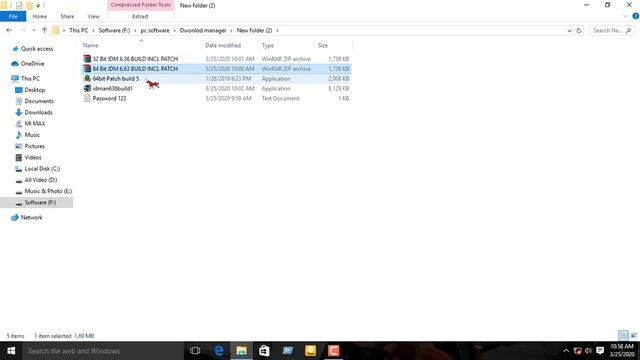Click 'pc software' in the address bar path
Viewport: 640px width, 360px height.
click(x=155, y=31)
